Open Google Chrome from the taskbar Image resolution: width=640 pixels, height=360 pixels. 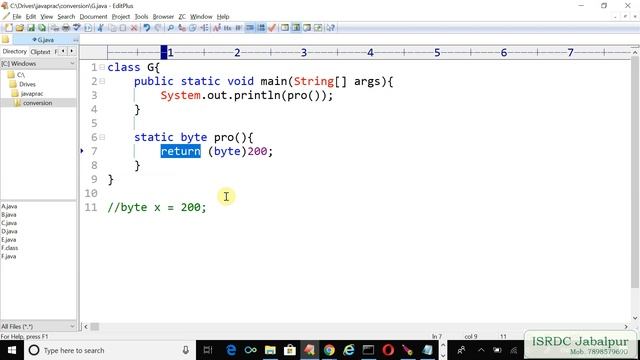(329, 350)
